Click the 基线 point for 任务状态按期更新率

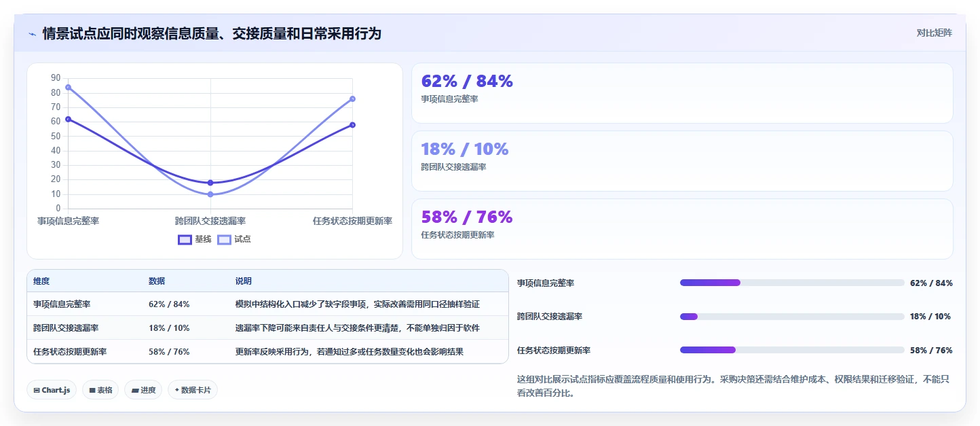coord(352,125)
